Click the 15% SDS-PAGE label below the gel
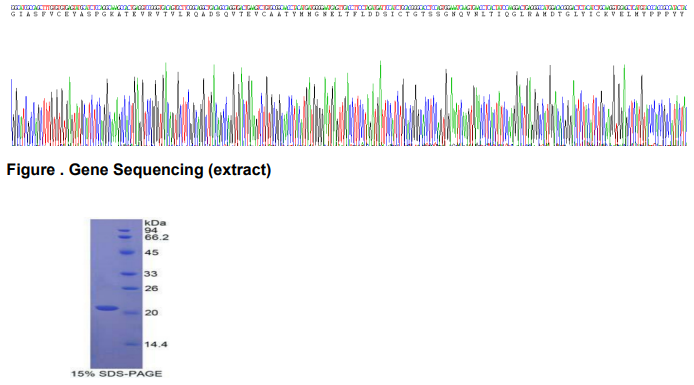The height and width of the screenshot is (385, 694). pos(117,374)
